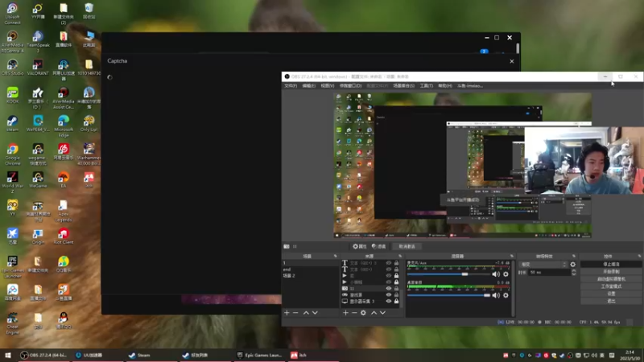Toggle the lock on the display capture 3 source
Image resolution: width=644 pixels, height=362 pixels.
pos(396,301)
